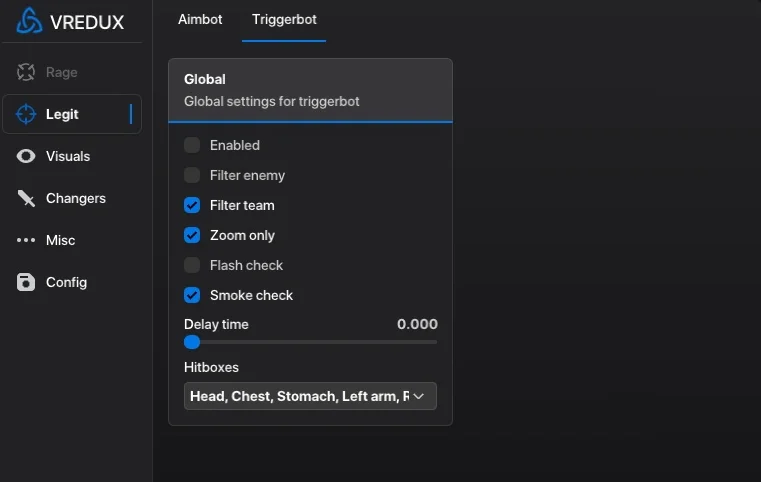761x482 pixels.
Task: Disable the Zoom only checkbox
Action: [192, 235]
